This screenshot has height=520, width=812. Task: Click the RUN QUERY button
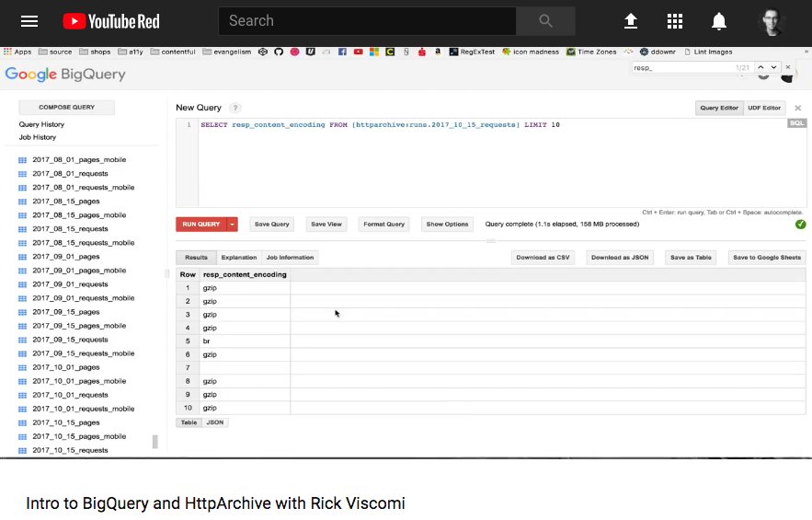click(200, 224)
